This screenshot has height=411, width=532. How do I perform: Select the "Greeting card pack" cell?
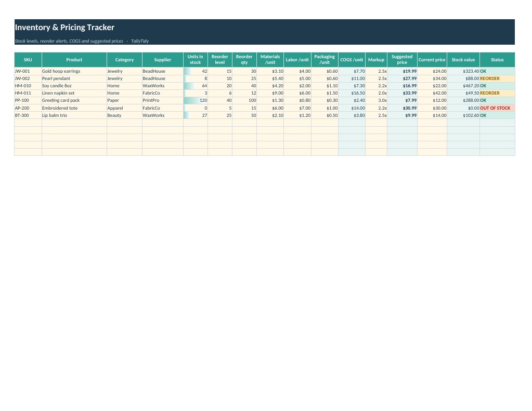(74, 100)
